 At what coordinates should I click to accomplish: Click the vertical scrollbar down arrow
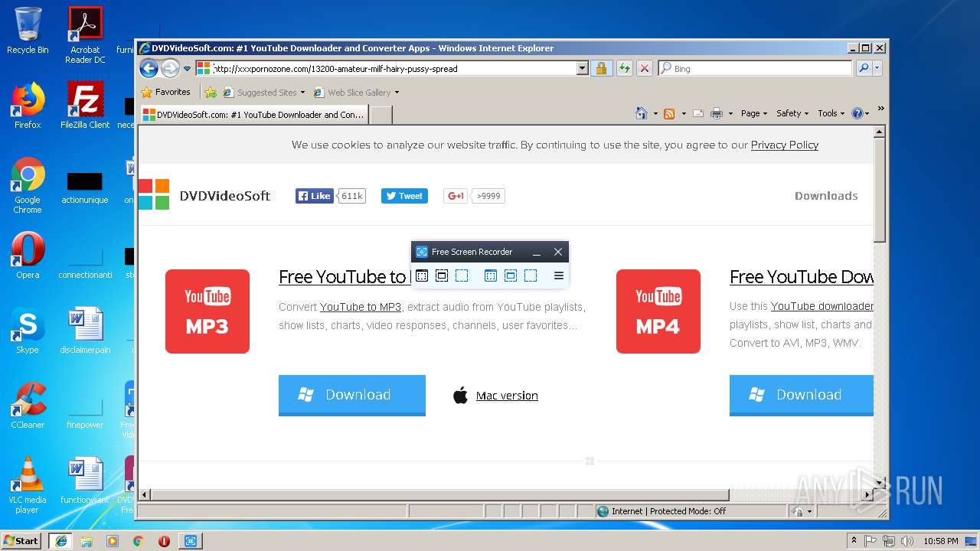click(x=880, y=483)
